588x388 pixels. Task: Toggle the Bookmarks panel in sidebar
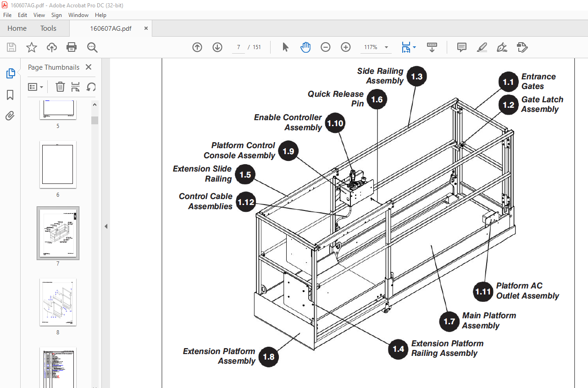[10, 95]
